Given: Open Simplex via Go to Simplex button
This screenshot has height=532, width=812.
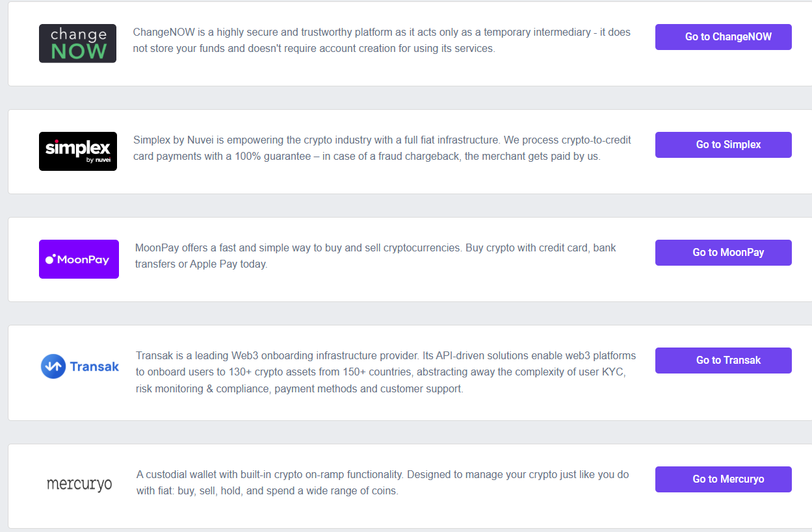Looking at the screenshot, I should (723, 145).
